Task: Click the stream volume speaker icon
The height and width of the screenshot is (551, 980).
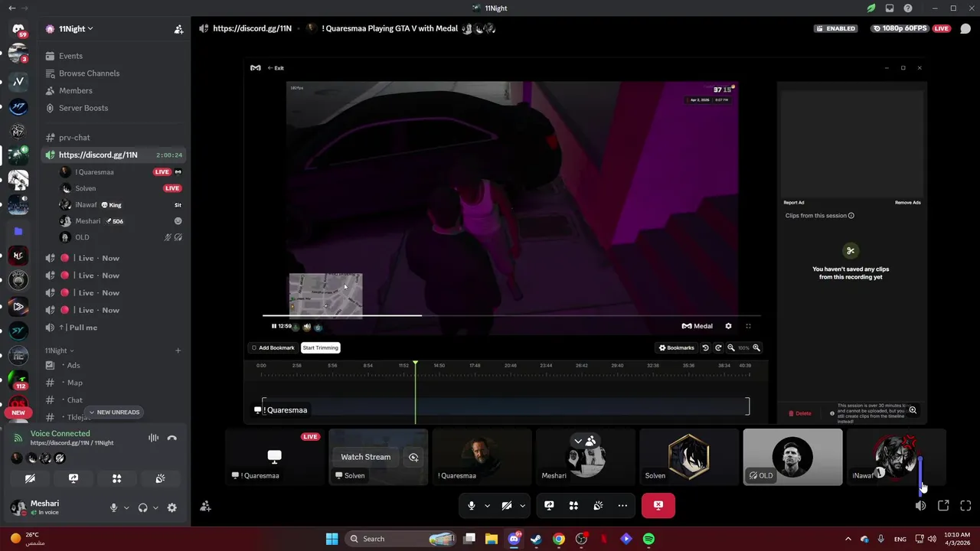Action: coord(921,505)
